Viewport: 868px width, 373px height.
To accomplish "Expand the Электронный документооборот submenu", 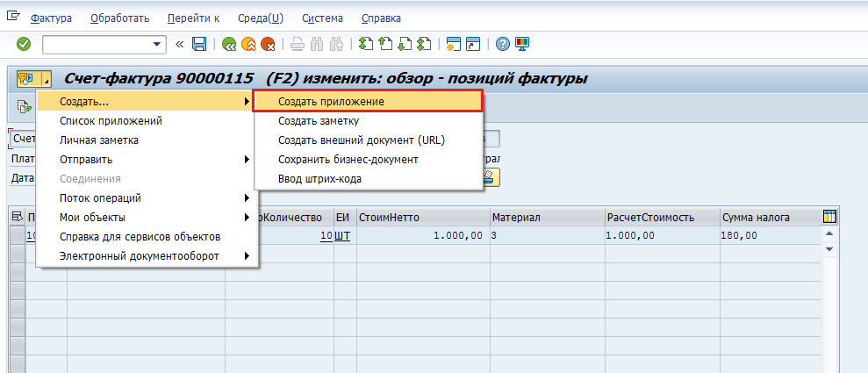I will coord(145,256).
